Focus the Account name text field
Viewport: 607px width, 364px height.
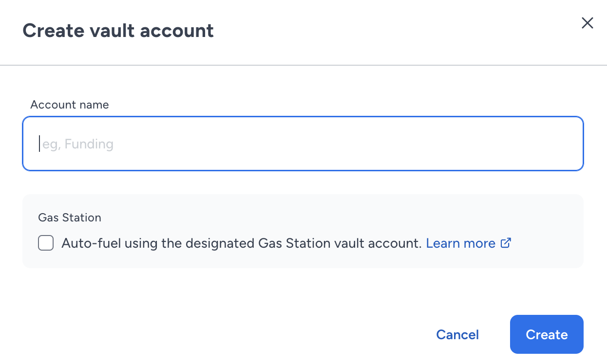pyautogui.click(x=303, y=144)
